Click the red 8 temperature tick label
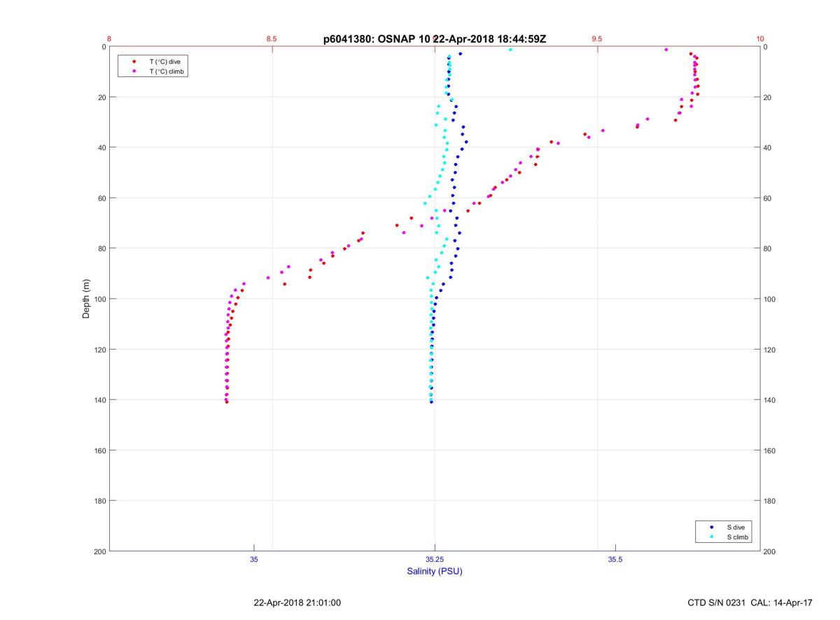This screenshot has height=620, width=840. [x=109, y=39]
